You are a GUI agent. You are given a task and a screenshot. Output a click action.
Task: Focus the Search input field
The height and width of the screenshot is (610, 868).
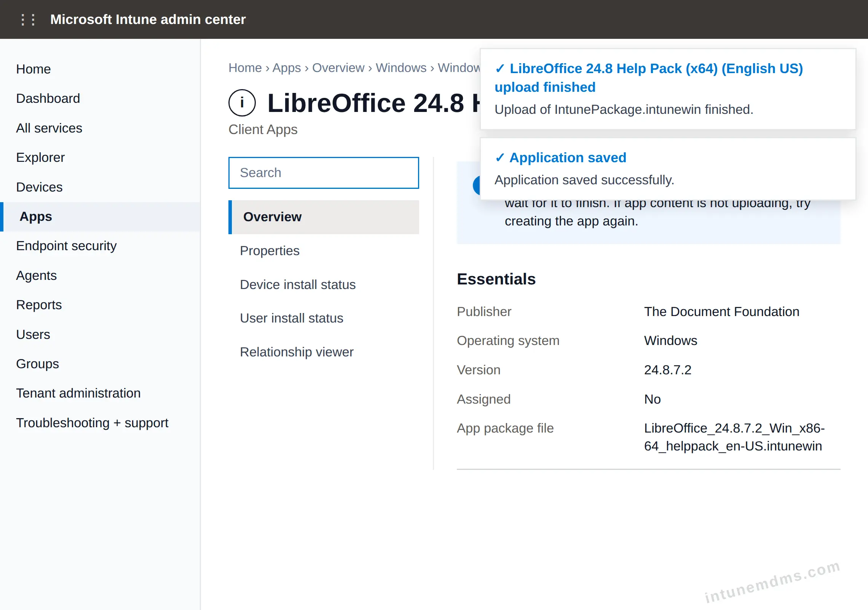coord(324,172)
